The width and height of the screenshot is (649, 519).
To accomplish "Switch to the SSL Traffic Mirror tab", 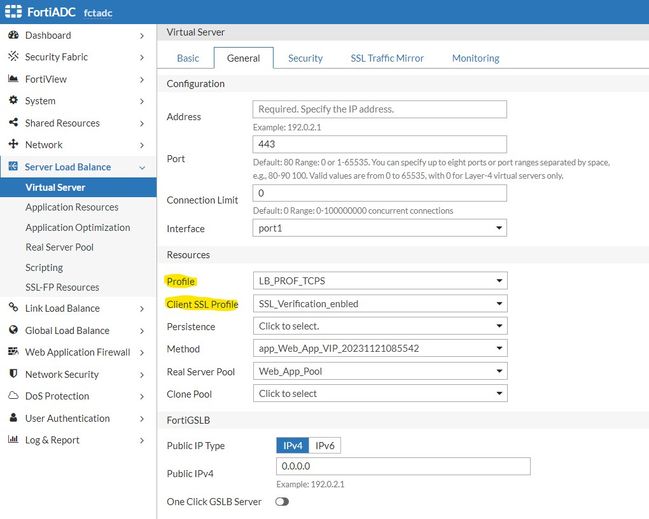I will (386, 58).
